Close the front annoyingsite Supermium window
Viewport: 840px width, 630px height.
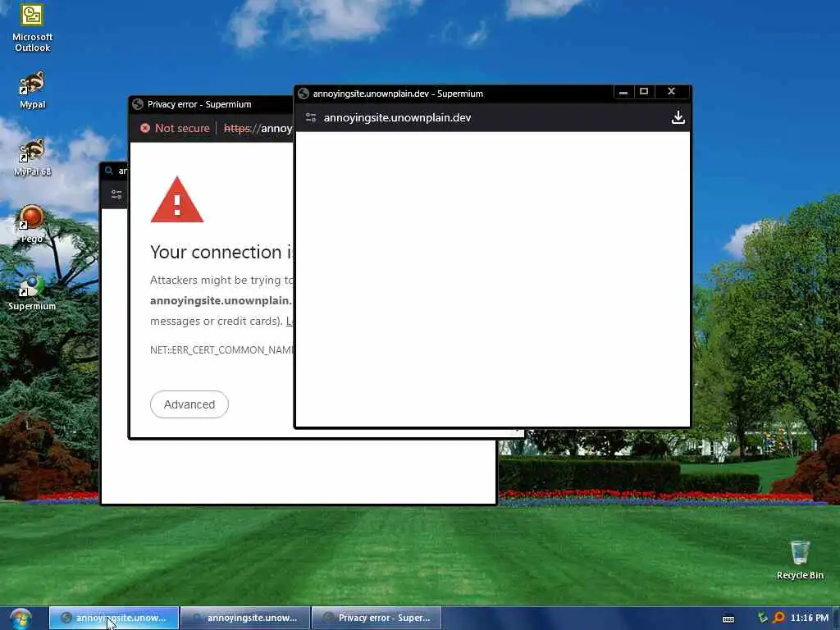pyautogui.click(x=671, y=92)
